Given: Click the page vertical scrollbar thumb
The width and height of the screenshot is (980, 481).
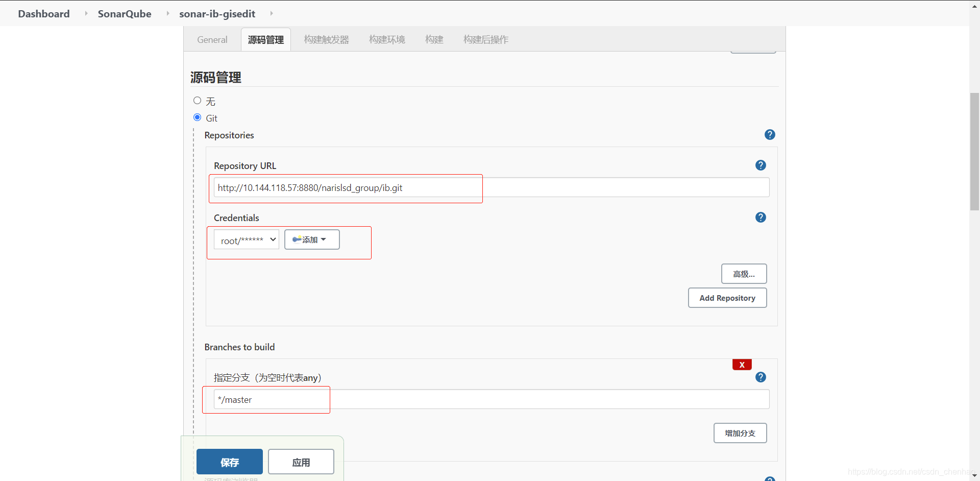Looking at the screenshot, I should 975,152.
